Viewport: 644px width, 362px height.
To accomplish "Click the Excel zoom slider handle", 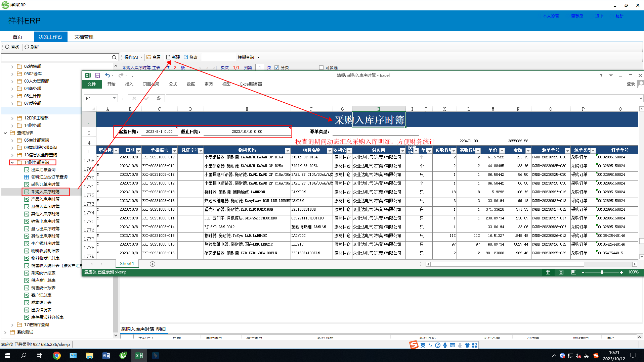I will click(x=602, y=272).
